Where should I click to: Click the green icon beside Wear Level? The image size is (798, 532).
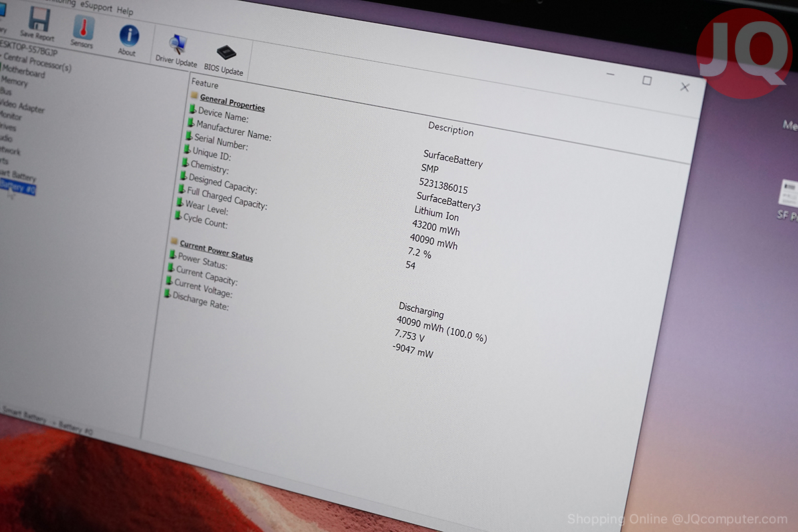180,202
